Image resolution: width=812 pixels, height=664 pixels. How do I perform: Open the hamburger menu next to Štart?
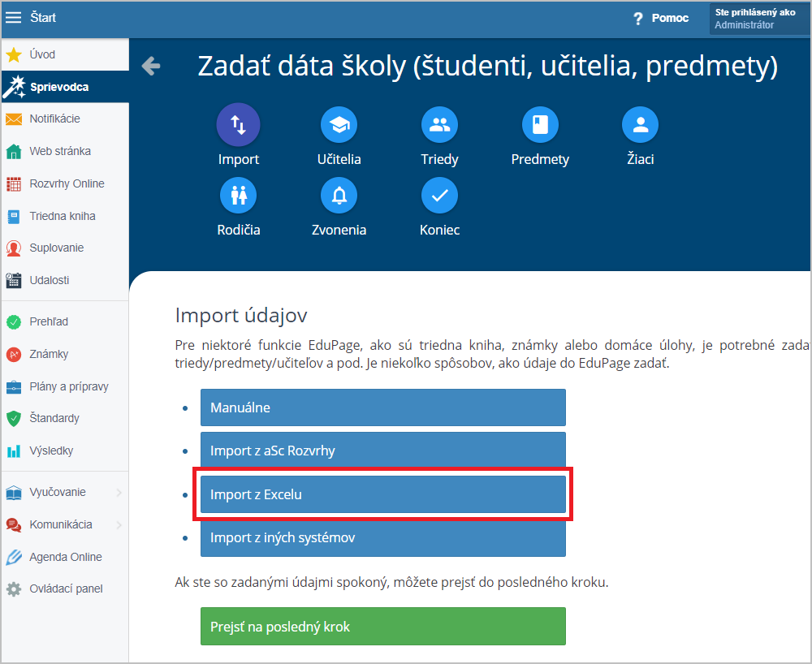[14, 18]
